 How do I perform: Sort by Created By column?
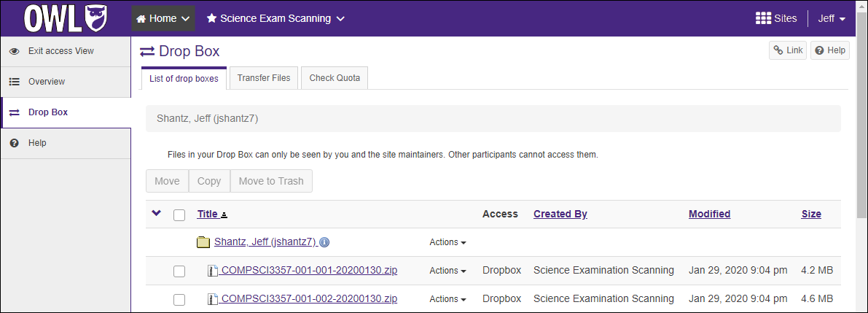[560, 214]
